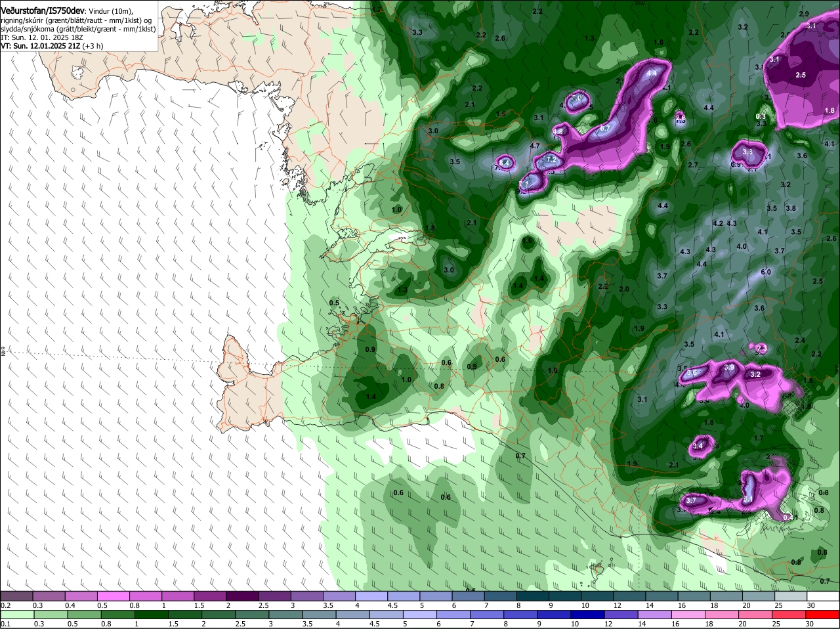Click the lavender swatch labeled 14 in lower legend
Viewport: 840px width, 629px height.
click(655, 615)
